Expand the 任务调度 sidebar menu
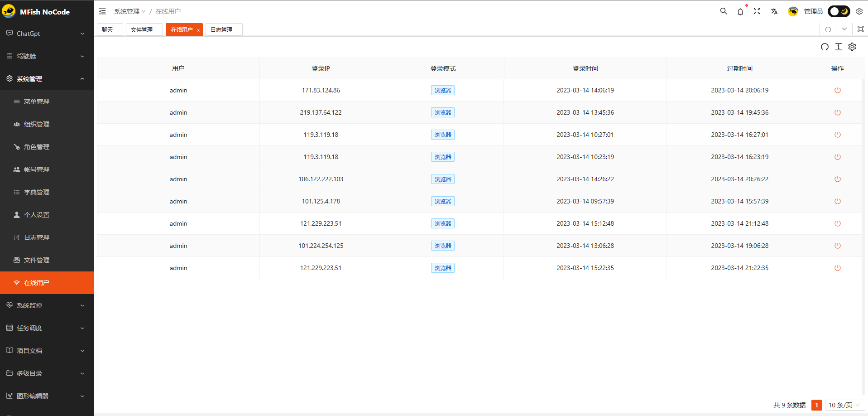 [47, 328]
